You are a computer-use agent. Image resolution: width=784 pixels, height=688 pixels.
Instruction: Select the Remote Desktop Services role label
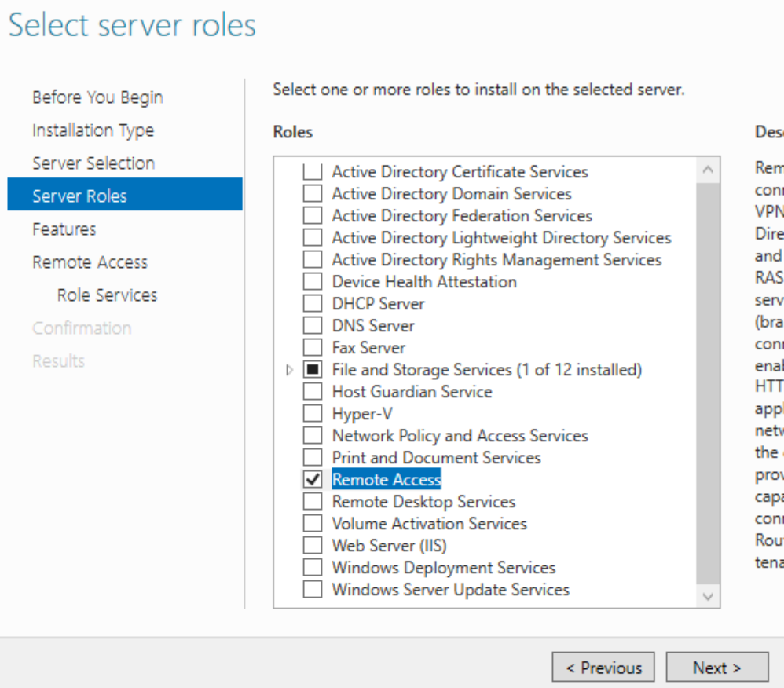coord(423,502)
